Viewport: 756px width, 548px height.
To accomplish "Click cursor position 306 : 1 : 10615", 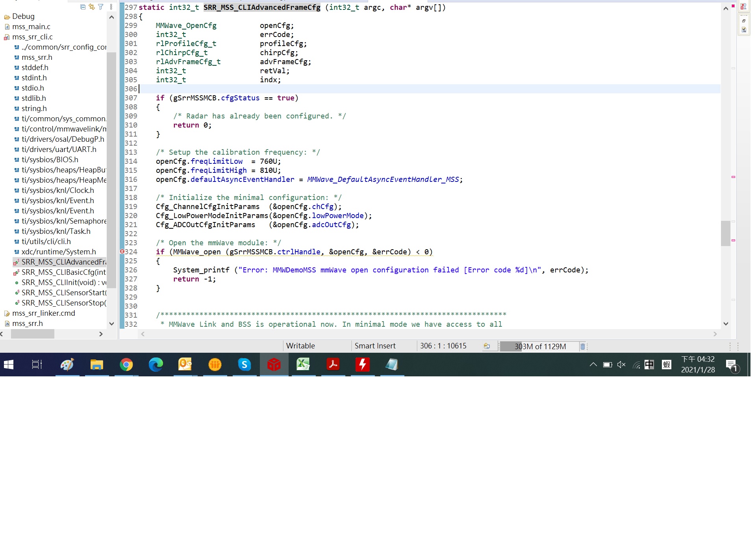I will 443,346.
